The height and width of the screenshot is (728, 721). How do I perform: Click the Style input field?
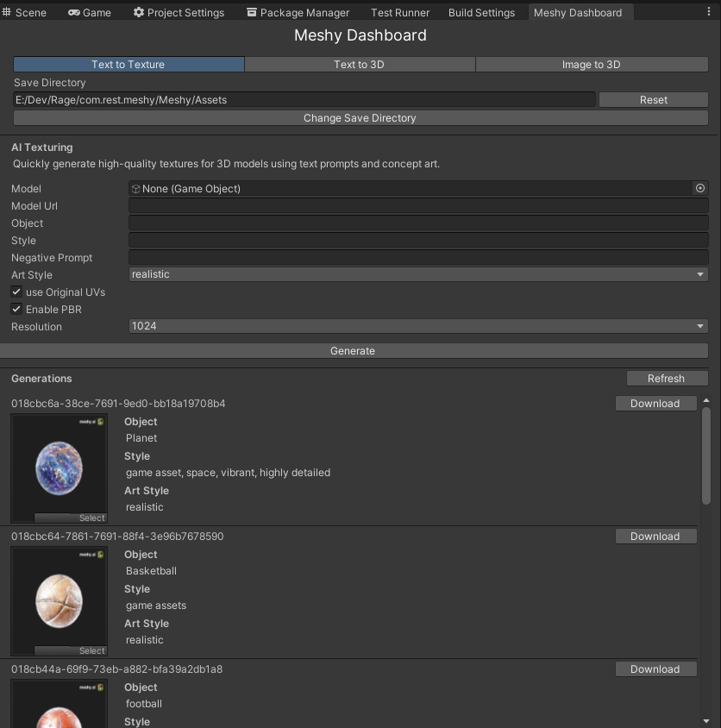418,240
